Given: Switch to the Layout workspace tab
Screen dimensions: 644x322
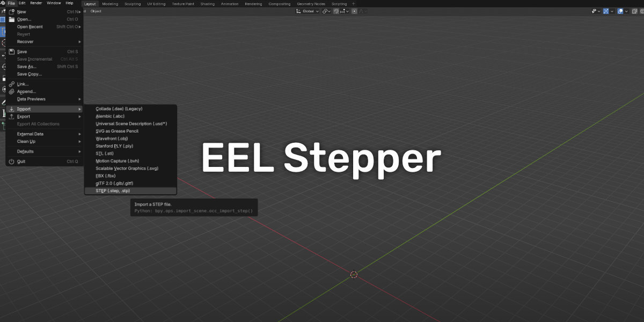Looking at the screenshot, I should click(90, 4).
